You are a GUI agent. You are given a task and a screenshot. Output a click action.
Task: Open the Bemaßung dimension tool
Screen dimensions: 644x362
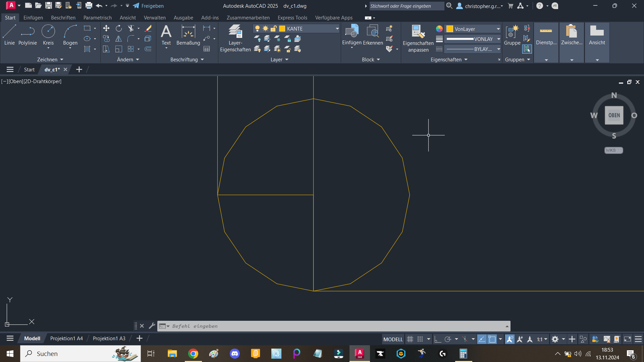(188, 35)
